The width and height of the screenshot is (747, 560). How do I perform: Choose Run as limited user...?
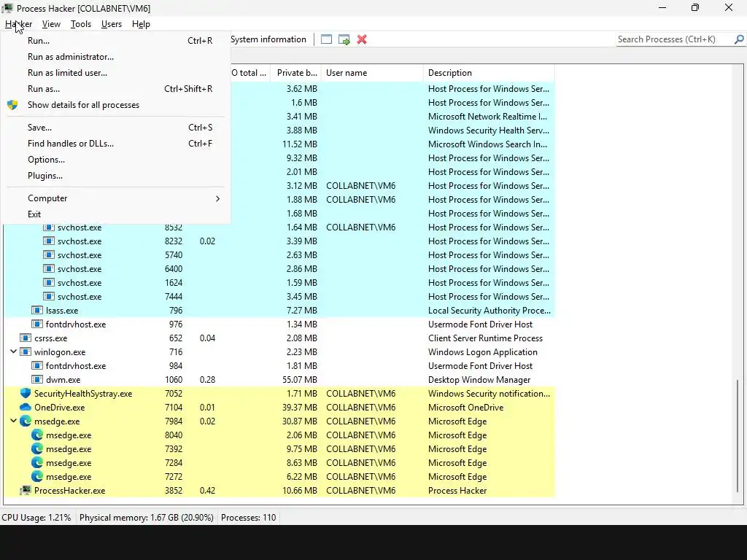pyautogui.click(x=116, y=73)
